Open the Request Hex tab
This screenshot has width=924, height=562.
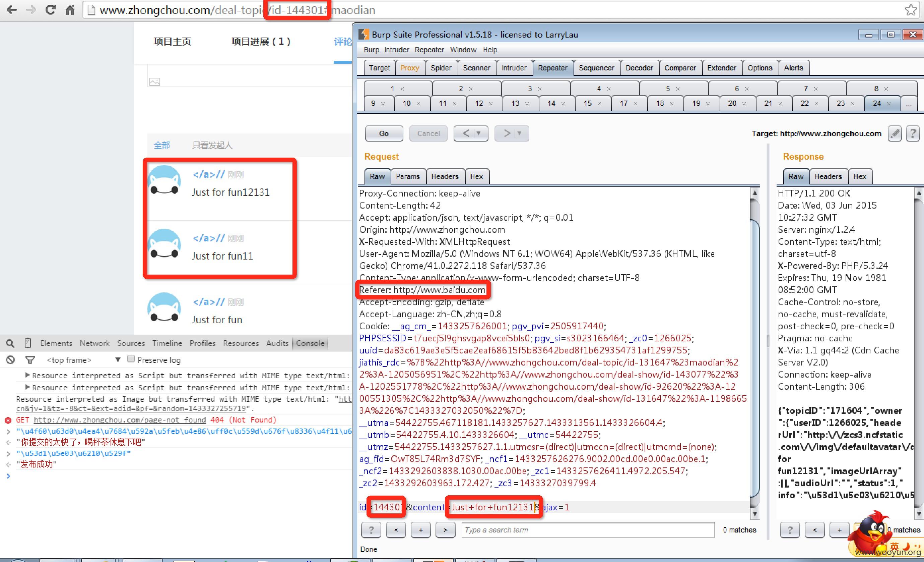[477, 176]
